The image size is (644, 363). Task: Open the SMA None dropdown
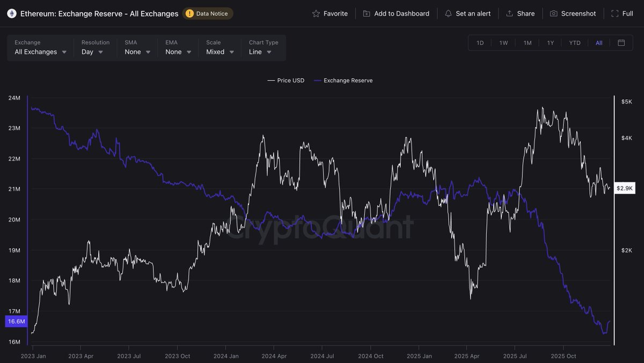(x=137, y=48)
